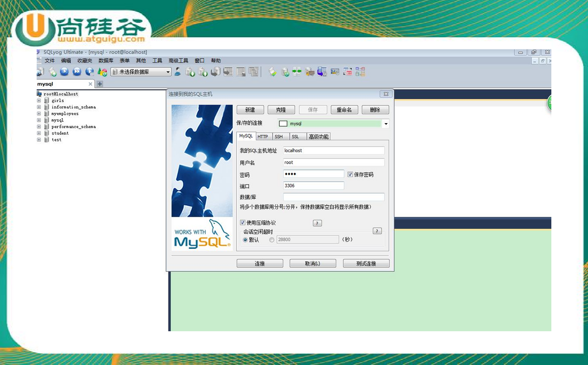Select the 默认 radio button for session timeout

(245, 239)
